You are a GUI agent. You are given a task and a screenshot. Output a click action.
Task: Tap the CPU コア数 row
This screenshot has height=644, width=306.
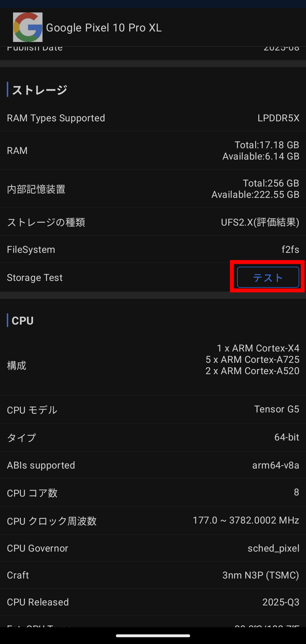(153, 493)
